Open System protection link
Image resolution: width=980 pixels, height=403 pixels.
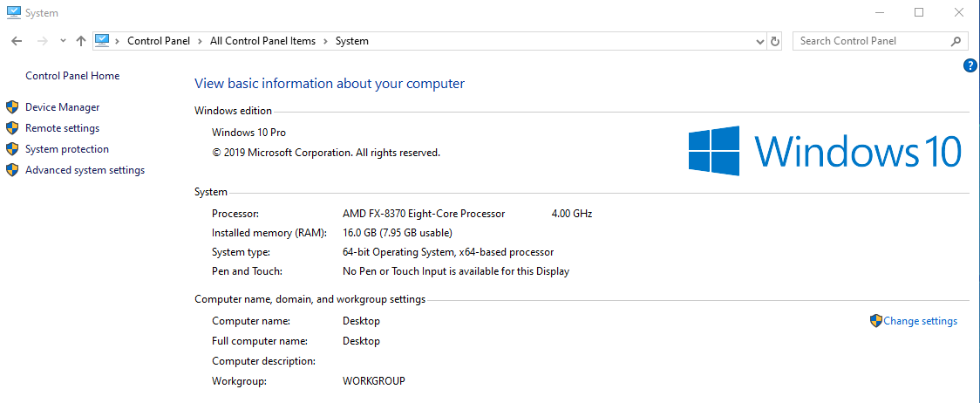point(67,149)
